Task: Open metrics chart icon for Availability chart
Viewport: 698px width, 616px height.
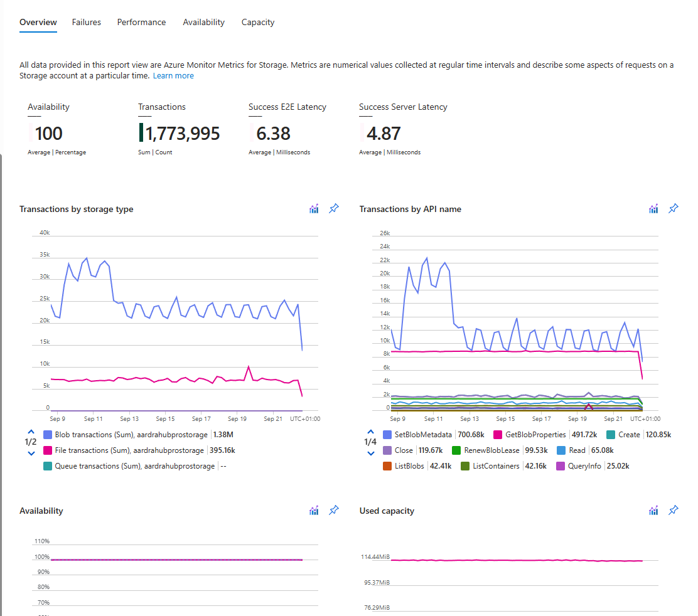Action: click(x=314, y=510)
